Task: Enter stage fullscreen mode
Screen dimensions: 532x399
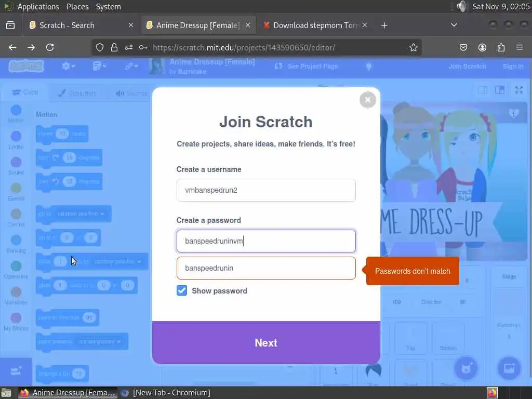Action: coord(519,90)
